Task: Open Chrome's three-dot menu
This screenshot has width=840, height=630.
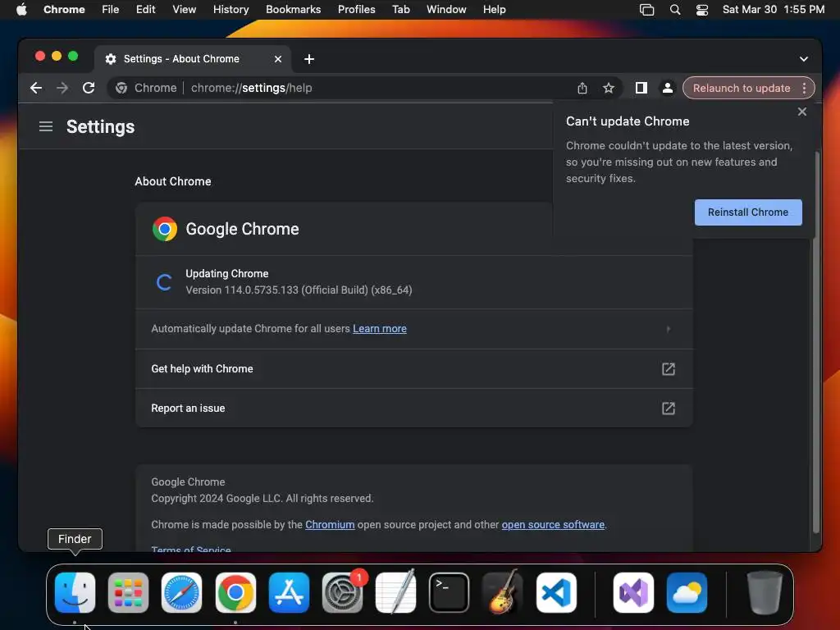Action: 804,88
